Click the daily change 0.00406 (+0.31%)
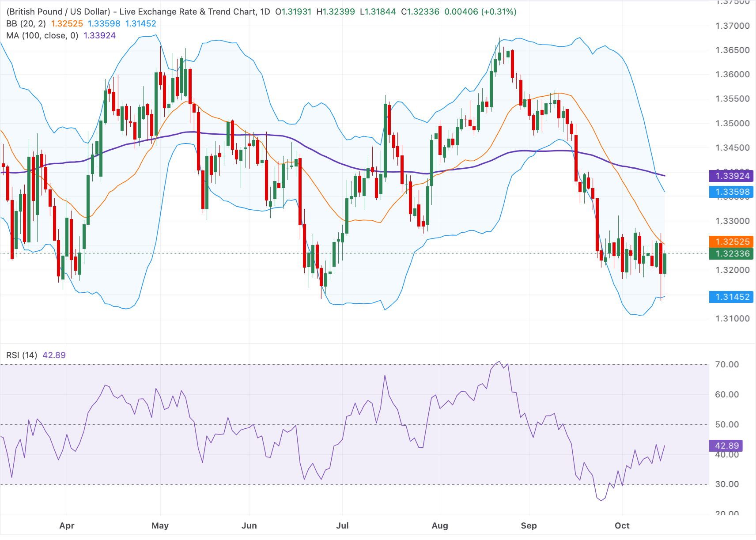The width and height of the screenshot is (756, 540). (x=480, y=11)
